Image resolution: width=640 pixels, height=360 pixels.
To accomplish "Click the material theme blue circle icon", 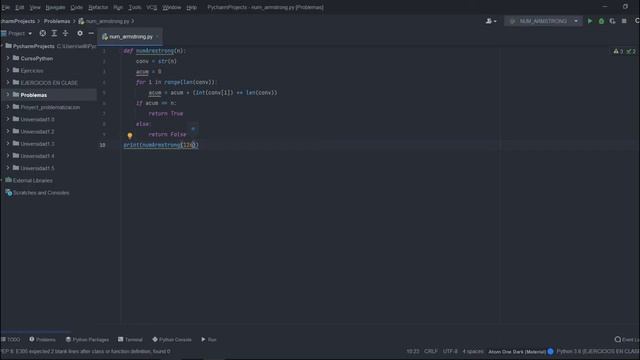I will (550, 351).
